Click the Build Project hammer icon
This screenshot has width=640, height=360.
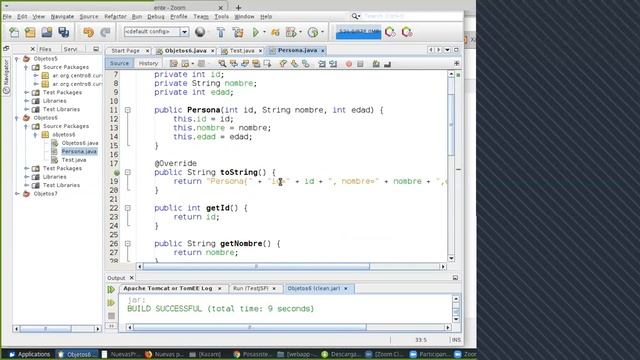(221, 32)
